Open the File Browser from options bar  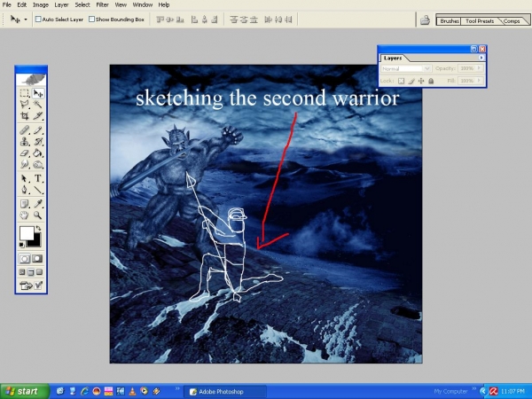[425, 20]
